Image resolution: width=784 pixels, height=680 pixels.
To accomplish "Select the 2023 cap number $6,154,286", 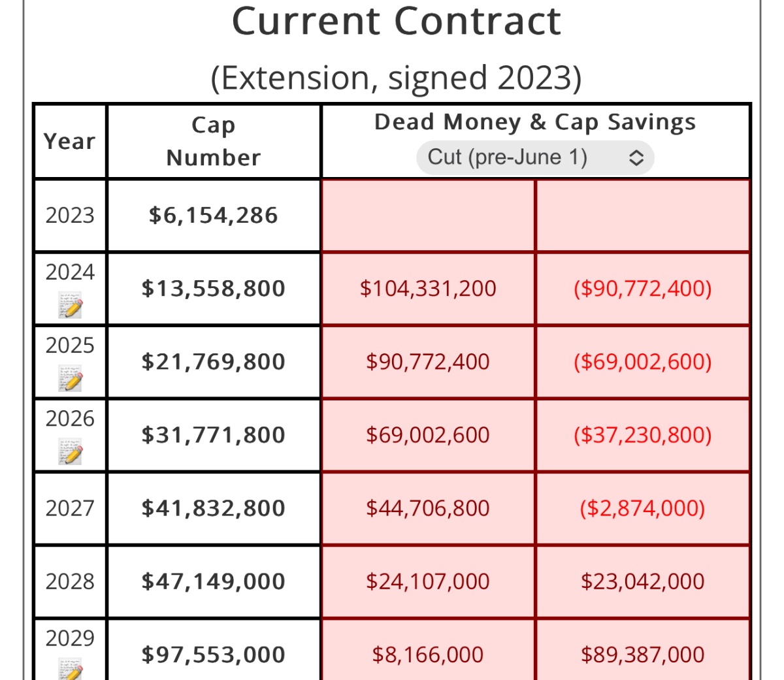I will (x=213, y=216).
